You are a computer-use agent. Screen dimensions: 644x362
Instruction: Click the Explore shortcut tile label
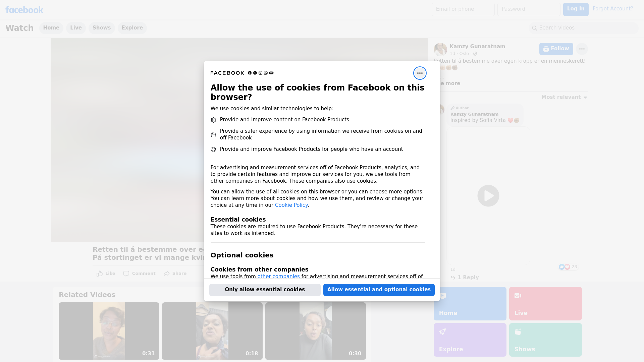point(451,349)
